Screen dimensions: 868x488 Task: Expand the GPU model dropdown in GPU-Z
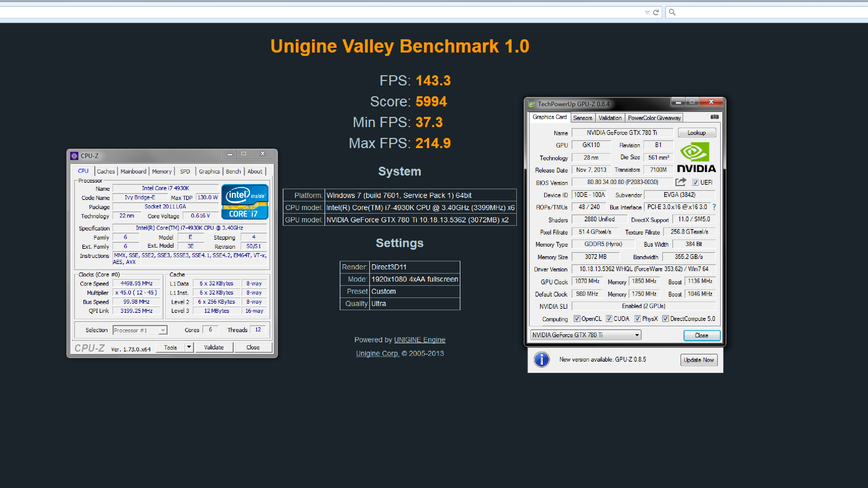634,334
